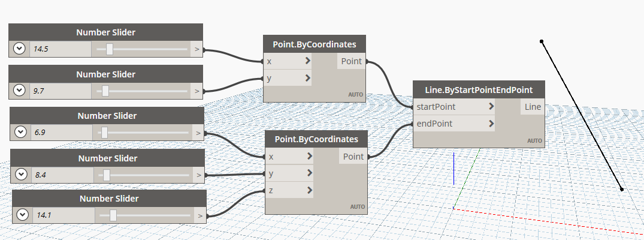This screenshot has width=644, height=240.
Task: Select the Line.ByStartPointEndPoint node title
Action: (479, 90)
